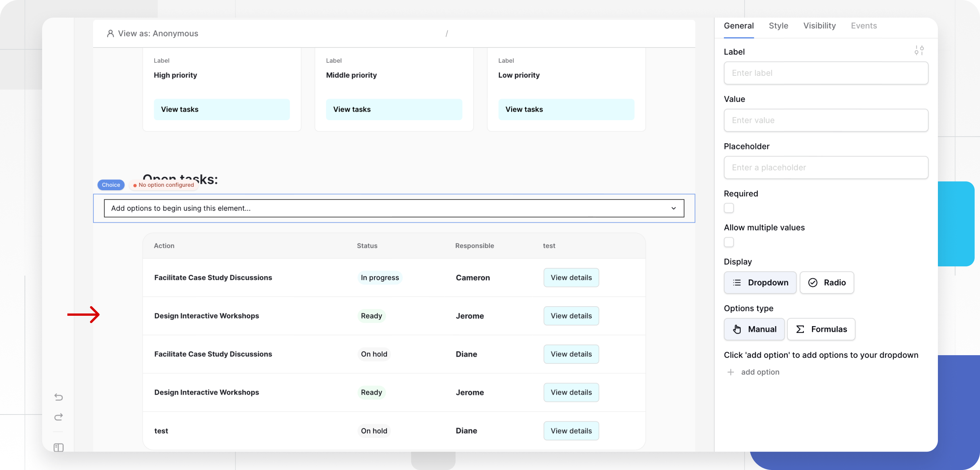Click the person icon beside View as: Anonymous
This screenshot has height=470, width=980.
pyautogui.click(x=110, y=33)
